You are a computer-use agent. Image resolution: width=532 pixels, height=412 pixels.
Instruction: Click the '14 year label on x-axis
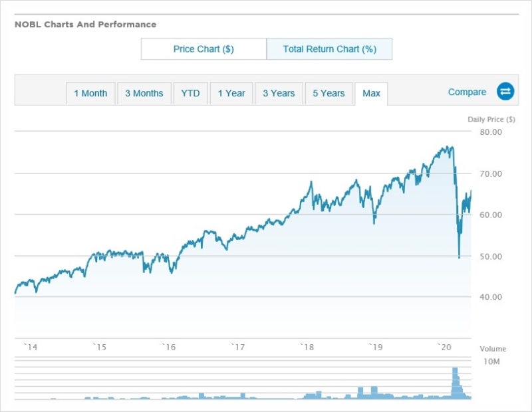click(x=29, y=346)
